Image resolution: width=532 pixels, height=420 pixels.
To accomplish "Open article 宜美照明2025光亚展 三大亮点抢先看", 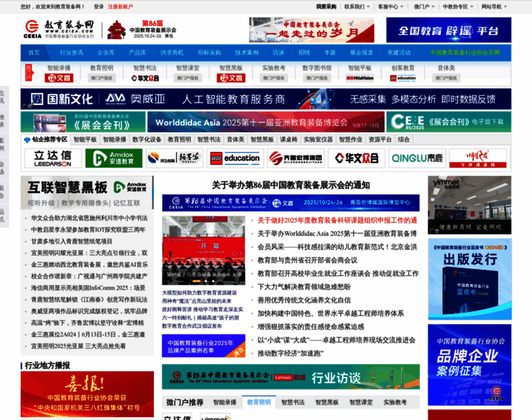I will 78,346.
